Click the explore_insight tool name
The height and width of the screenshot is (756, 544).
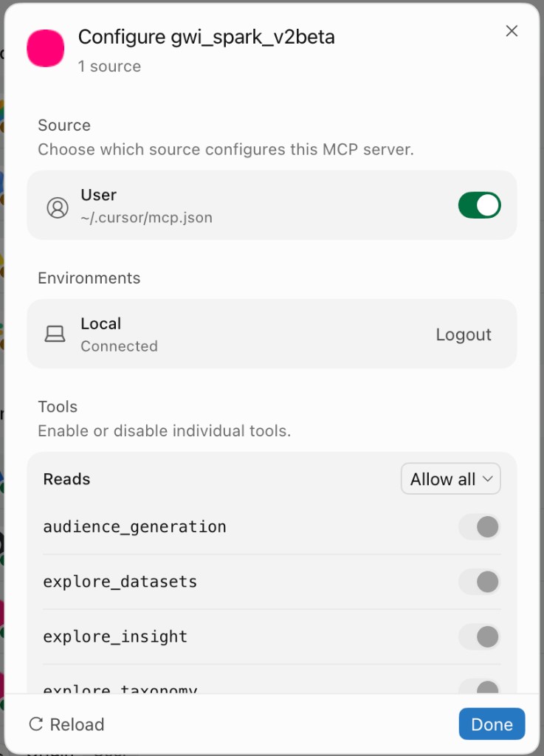coord(115,636)
